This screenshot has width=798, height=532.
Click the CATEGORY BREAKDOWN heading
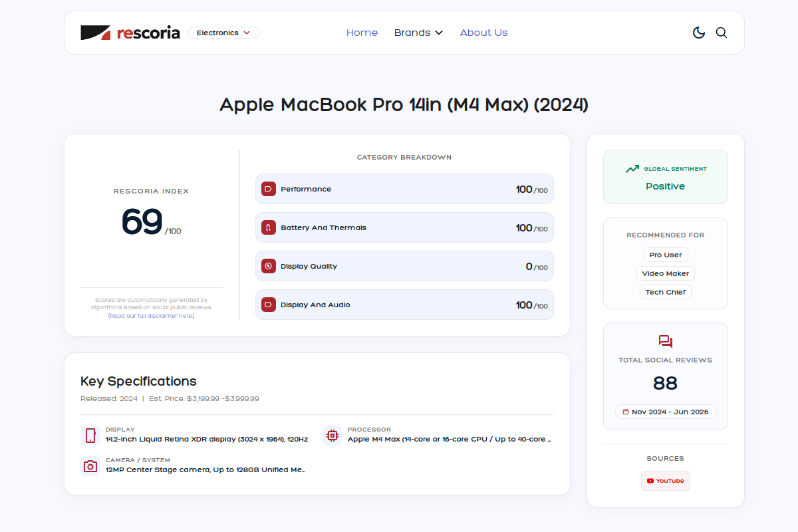pos(404,158)
